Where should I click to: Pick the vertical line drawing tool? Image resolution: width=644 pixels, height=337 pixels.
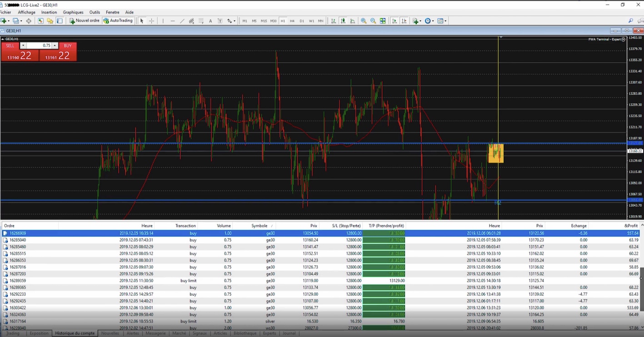163,21
